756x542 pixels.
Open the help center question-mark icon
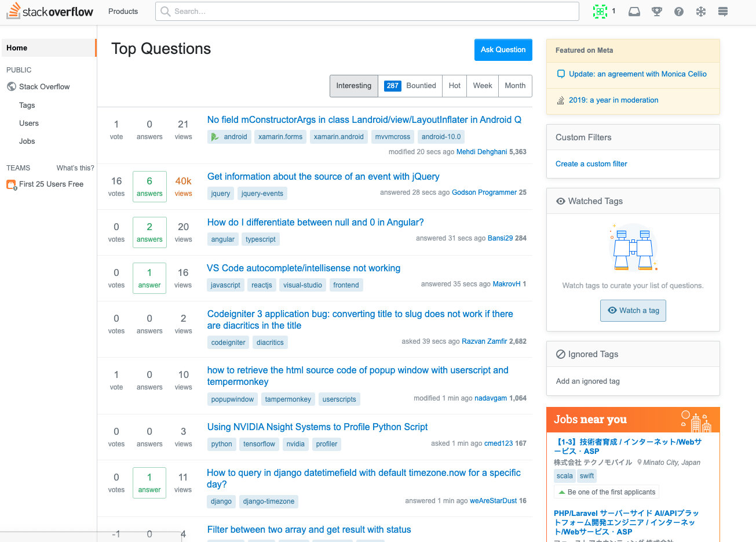[679, 12]
